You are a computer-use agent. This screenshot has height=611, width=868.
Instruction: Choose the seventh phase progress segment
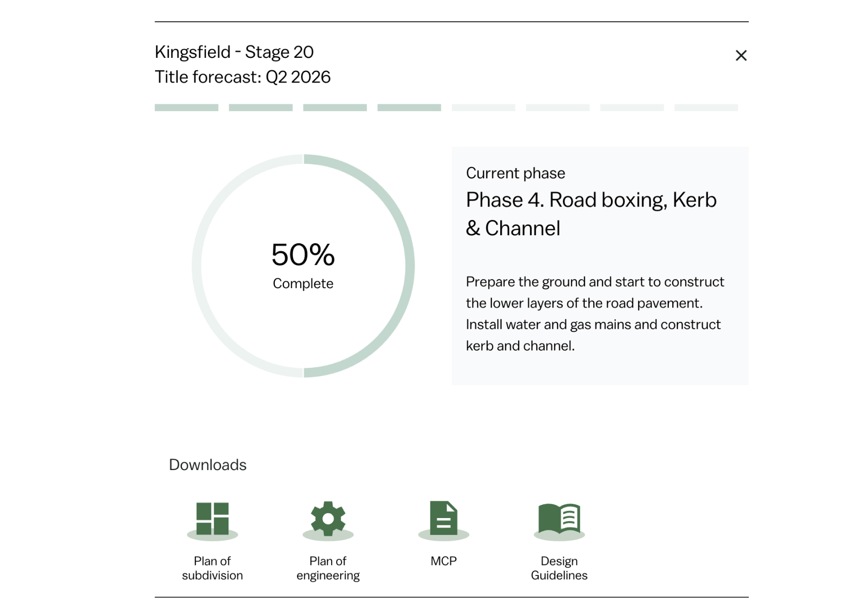[632, 107]
